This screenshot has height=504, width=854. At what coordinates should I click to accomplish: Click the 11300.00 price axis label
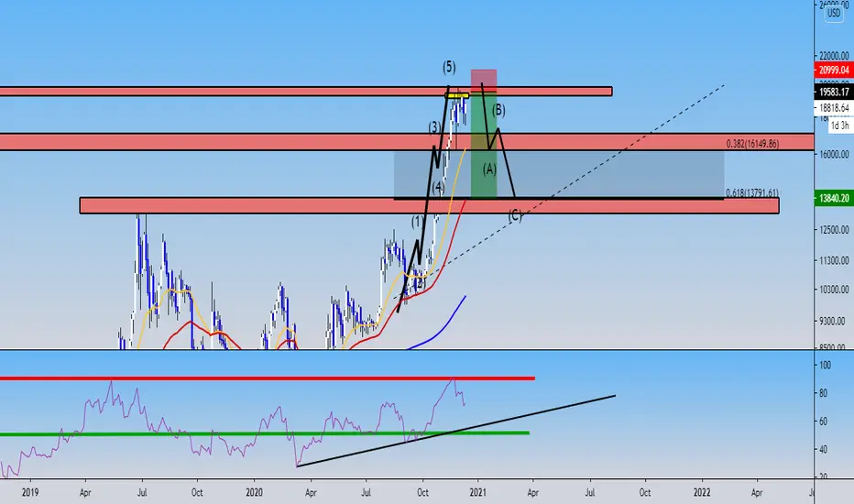point(834,261)
